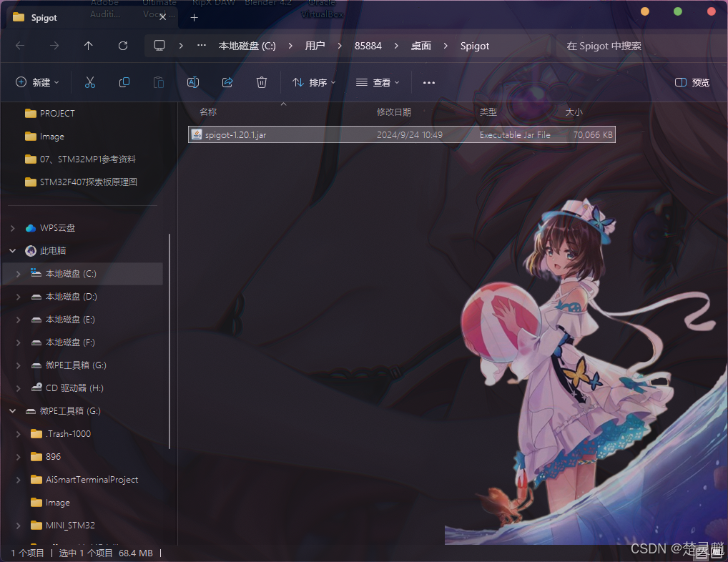Click the Delete trash can icon
This screenshot has width=728, height=562.
[x=262, y=83]
